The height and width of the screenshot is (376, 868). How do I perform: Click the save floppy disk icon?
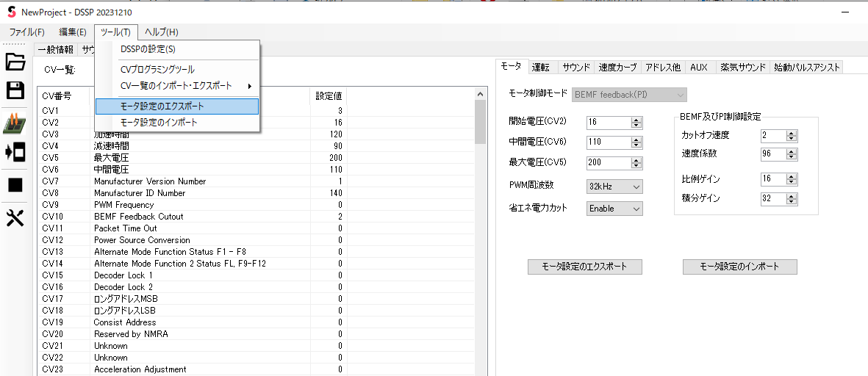click(15, 90)
